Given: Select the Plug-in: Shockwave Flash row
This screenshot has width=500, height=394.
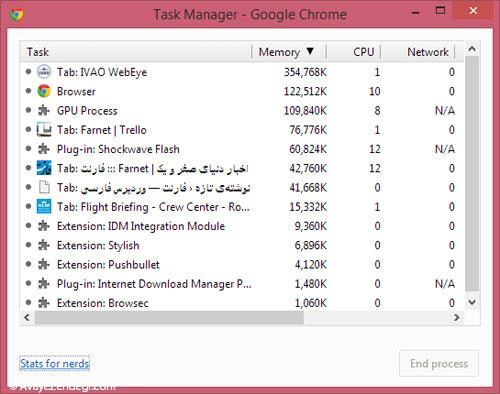Looking at the screenshot, I should tap(242, 149).
